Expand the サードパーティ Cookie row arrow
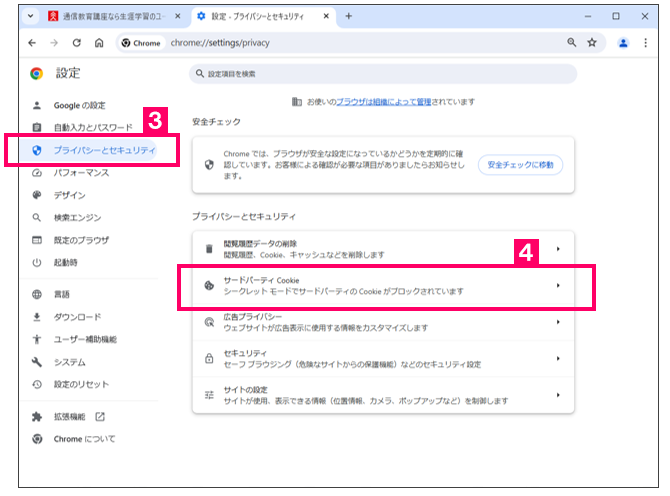This screenshot has width=670, height=496. pos(557,286)
